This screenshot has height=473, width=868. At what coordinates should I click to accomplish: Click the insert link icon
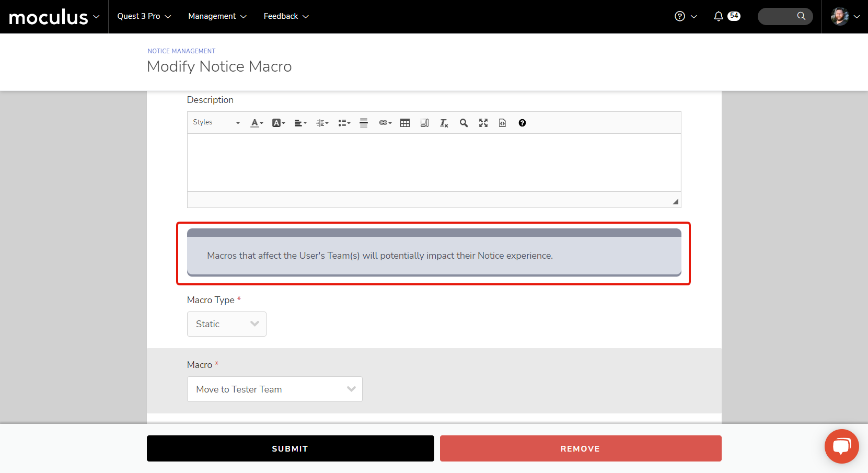(385, 123)
